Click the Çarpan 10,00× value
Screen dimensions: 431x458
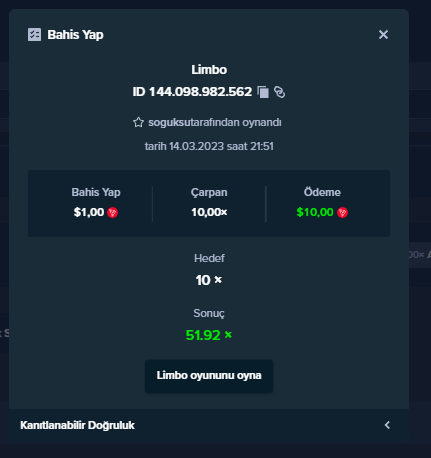[x=209, y=212]
